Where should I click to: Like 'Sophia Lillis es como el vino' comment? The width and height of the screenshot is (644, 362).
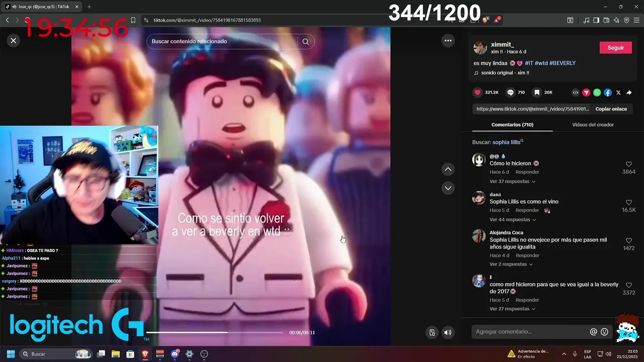point(629,203)
